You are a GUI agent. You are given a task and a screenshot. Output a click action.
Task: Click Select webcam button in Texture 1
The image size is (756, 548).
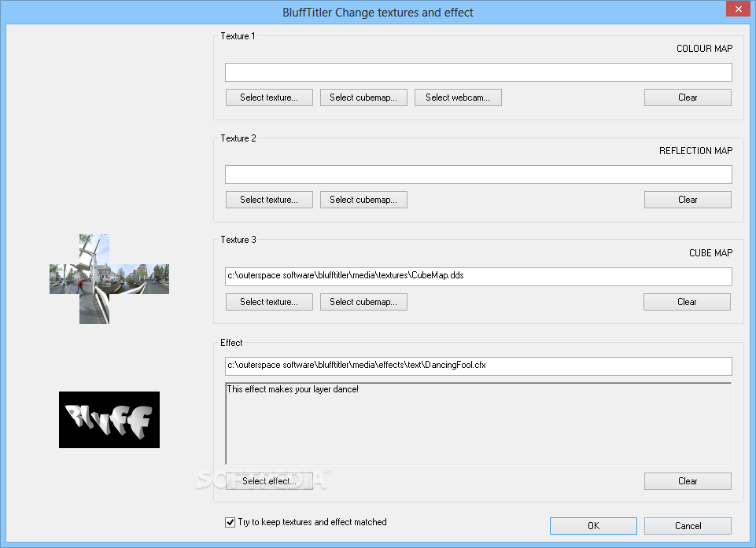point(458,97)
